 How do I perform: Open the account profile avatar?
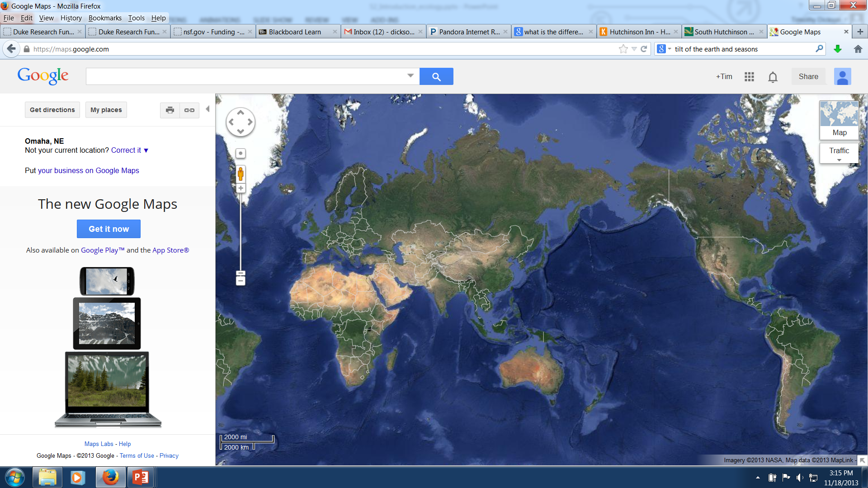[842, 76]
